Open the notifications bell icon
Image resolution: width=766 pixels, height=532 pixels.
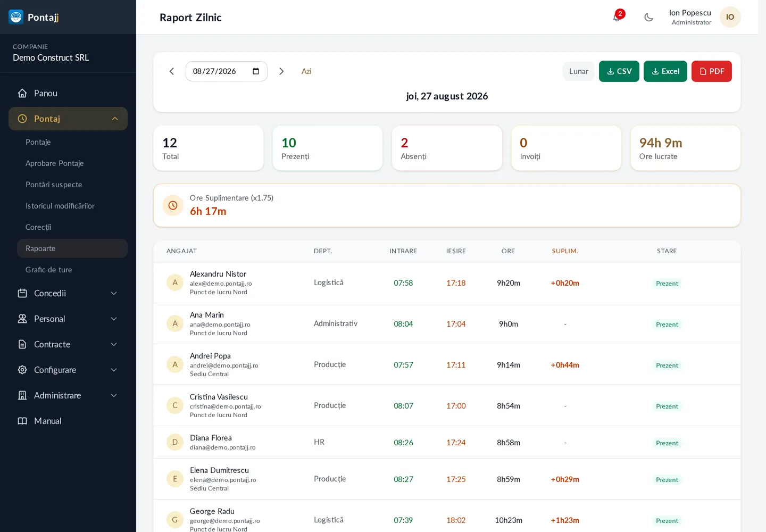[x=617, y=17]
